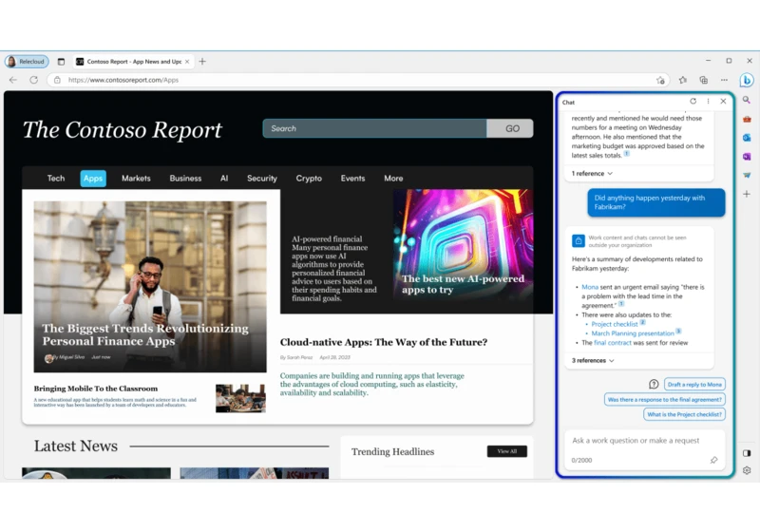This screenshot has height=532, width=760.
Task: Click Draft a reply to Mona suggestion
Action: (694, 384)
